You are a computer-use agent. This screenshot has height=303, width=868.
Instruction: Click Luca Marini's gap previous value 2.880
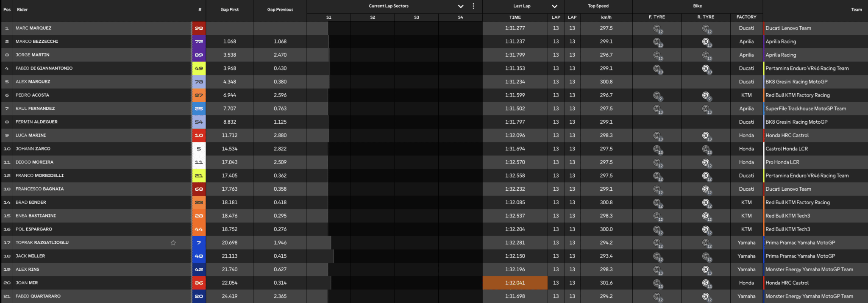280,136
